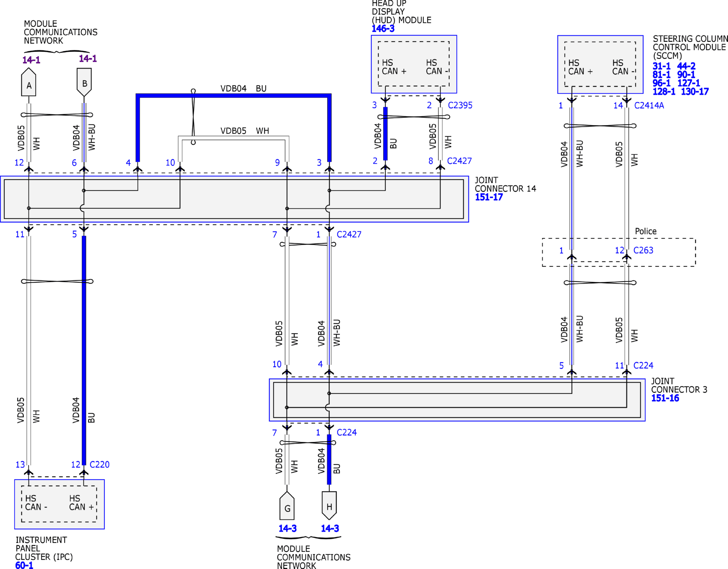Click connector label C2395
The height and width of the screenshot is (569, 728).
coord(460,105)
